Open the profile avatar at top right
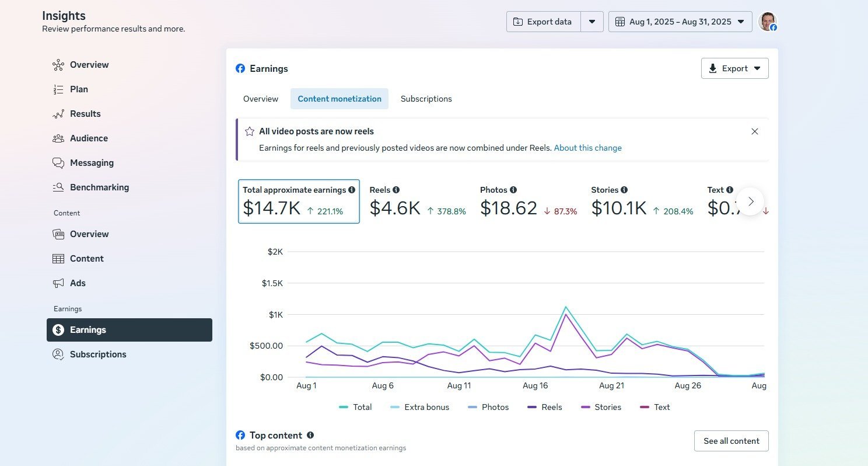Screen dimensions: 868x466 point(768,22)
